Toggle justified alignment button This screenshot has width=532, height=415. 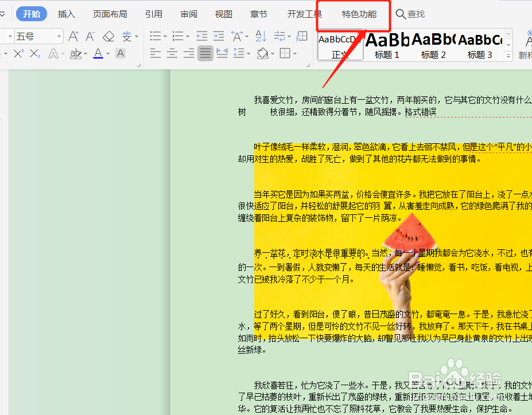click(205, 53)
